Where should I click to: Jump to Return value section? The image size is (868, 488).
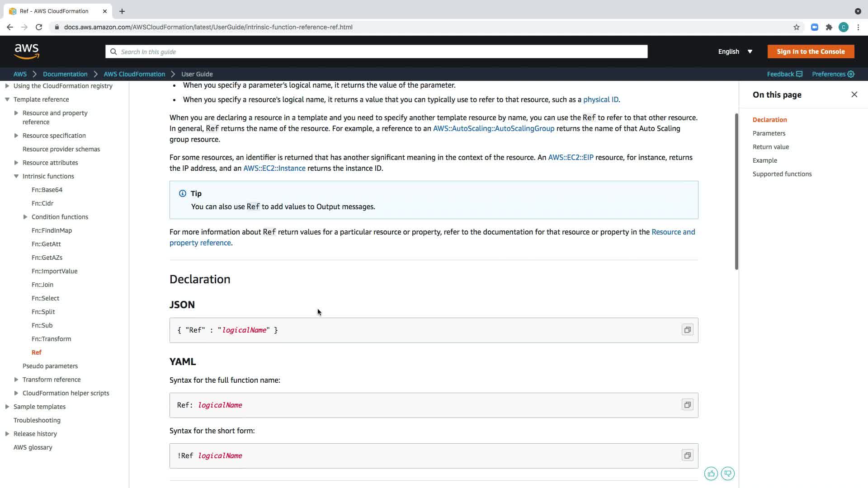coord(770,147)
